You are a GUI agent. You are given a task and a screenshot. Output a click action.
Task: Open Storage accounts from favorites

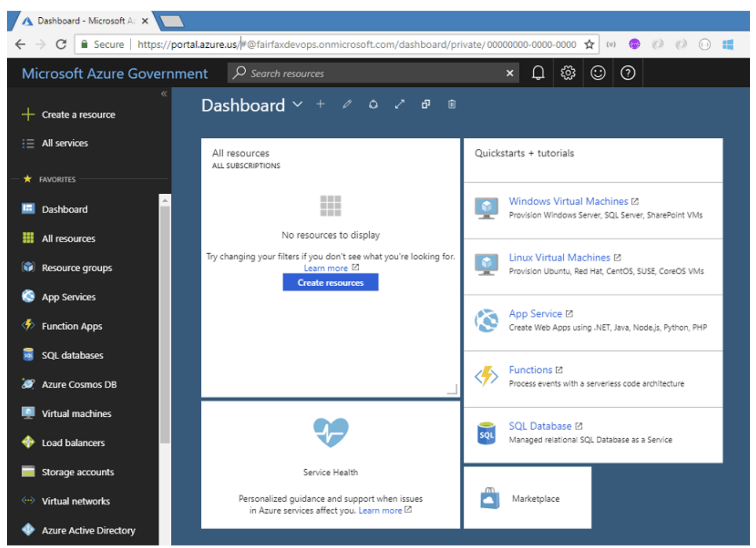click(x=77, y=472)
